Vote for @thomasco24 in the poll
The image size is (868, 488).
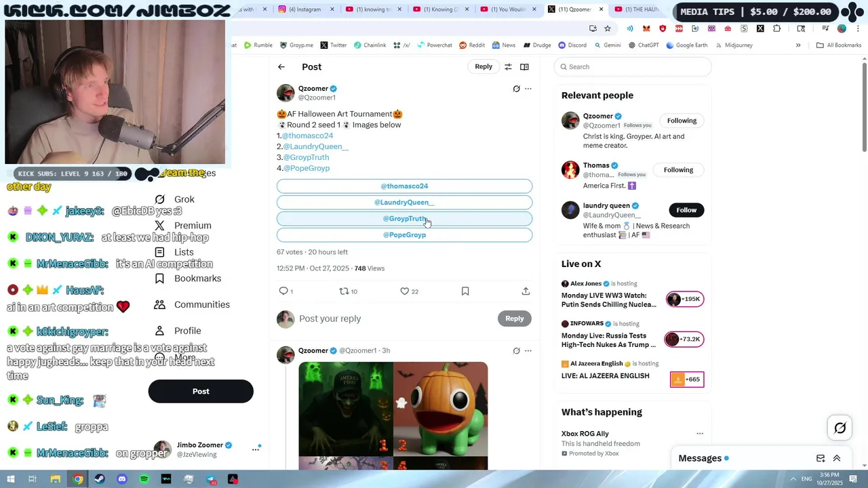point(404,186)
